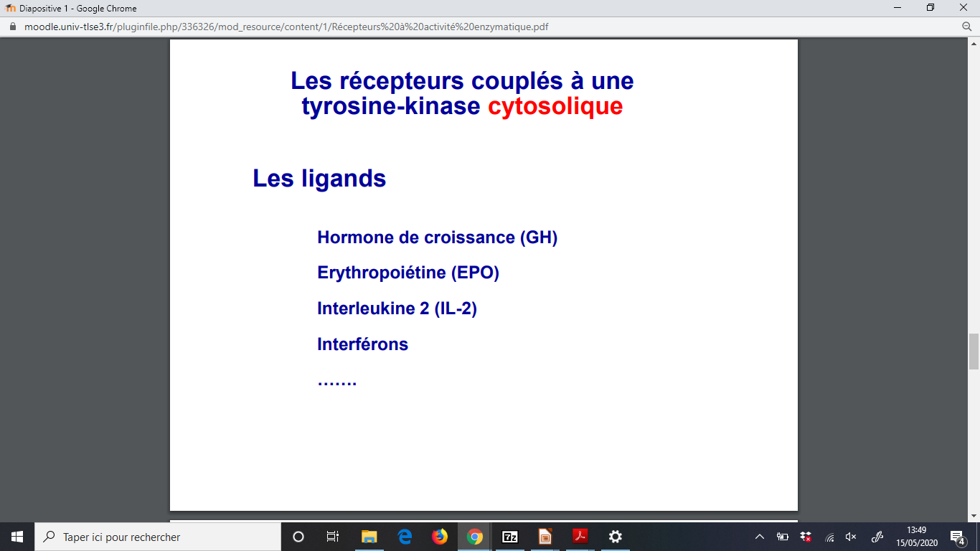Click the PDF vertical scrollbar thumb

974,352
